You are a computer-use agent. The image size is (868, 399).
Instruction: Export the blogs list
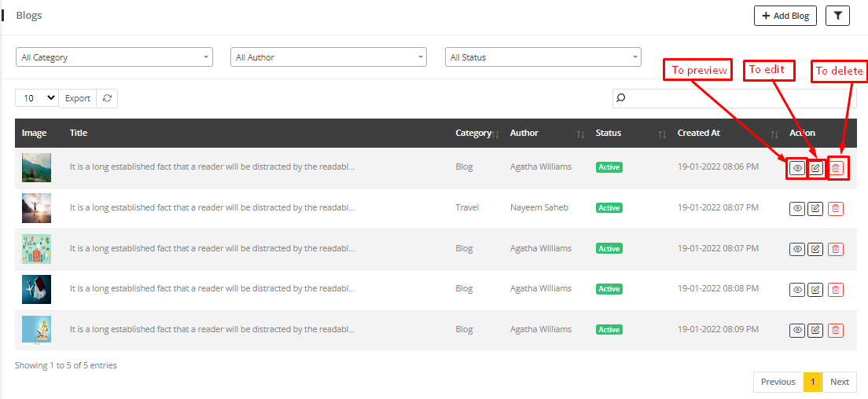point(78,98)
